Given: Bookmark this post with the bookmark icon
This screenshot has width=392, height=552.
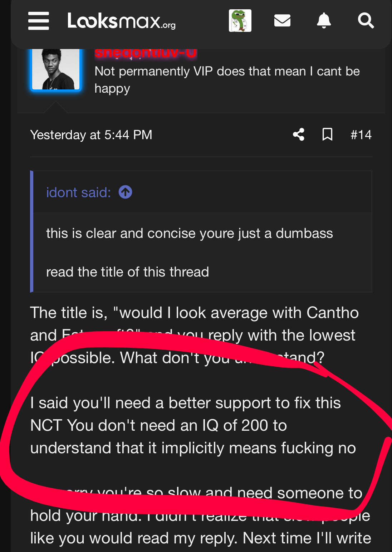Looking at the screenshot, I should click(327, 135).
